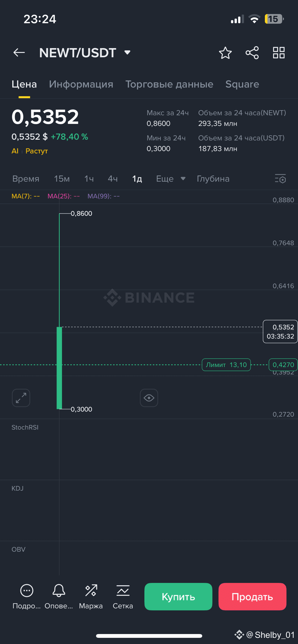Add NEWT/USDT to favorites star
Viewport: 298px width, 644px height.
pyautogui.click(x=225, y=53)
